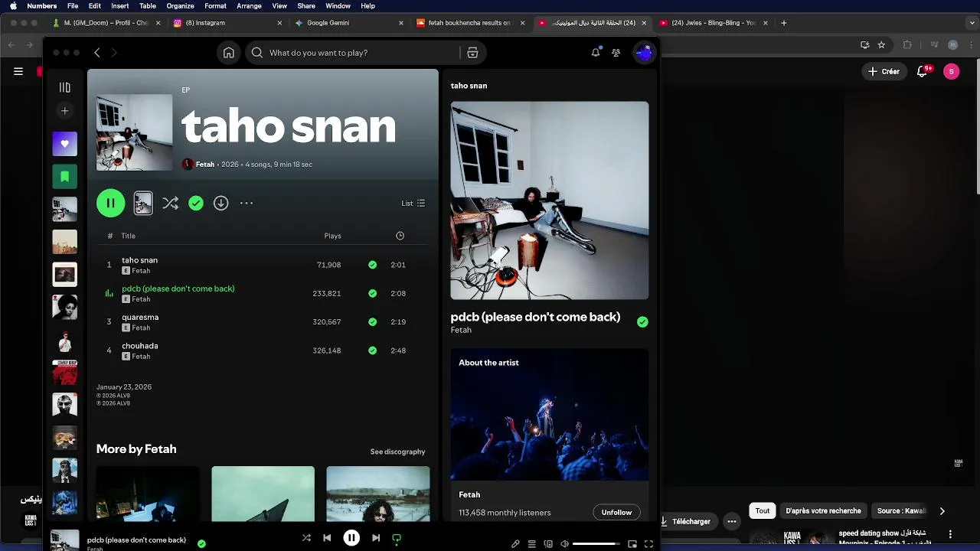
Task: Remove EP from library green checkmark
Action: click(196, 203)
